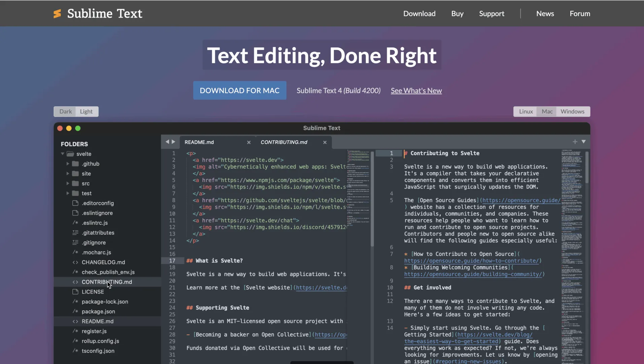644x364 pixels.
Task: Open the how-to-contribute guide link
Action: [471, 261]
